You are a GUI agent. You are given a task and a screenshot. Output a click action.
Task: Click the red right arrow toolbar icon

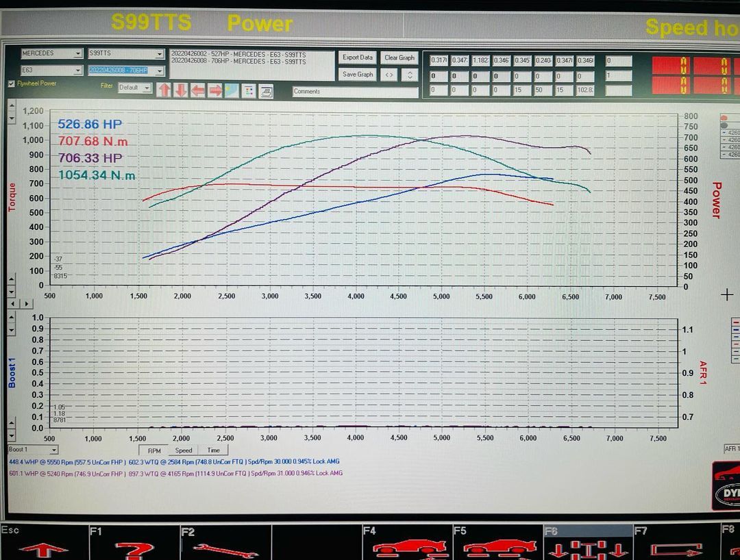tap(214, 90)
